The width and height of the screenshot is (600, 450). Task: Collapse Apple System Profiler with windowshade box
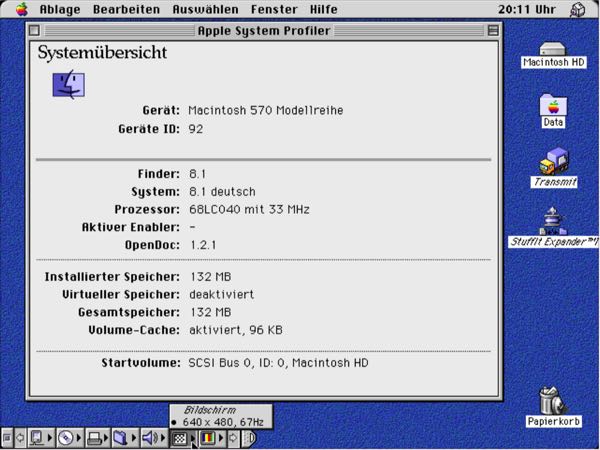tap(493, 30)
